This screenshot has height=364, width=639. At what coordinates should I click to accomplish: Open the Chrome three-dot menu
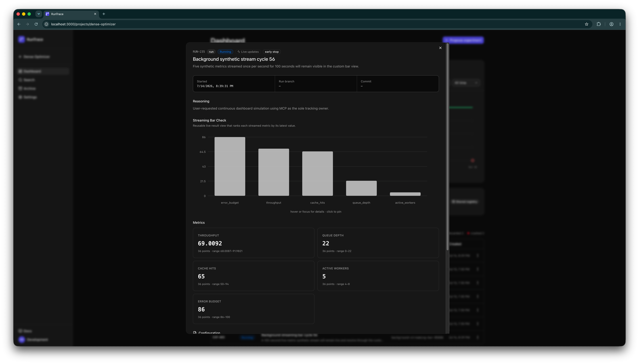click(620, 24)
